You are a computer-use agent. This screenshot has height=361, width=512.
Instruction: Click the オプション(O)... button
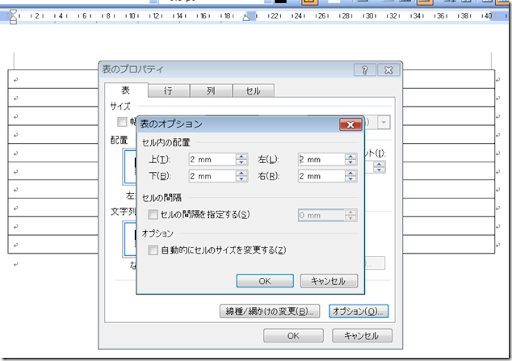tap(359, 311)
